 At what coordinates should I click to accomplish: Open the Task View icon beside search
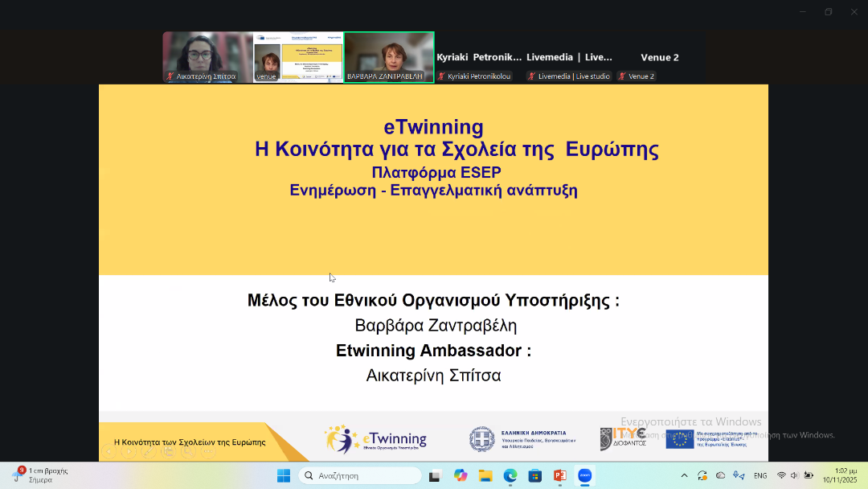[435, 475]
